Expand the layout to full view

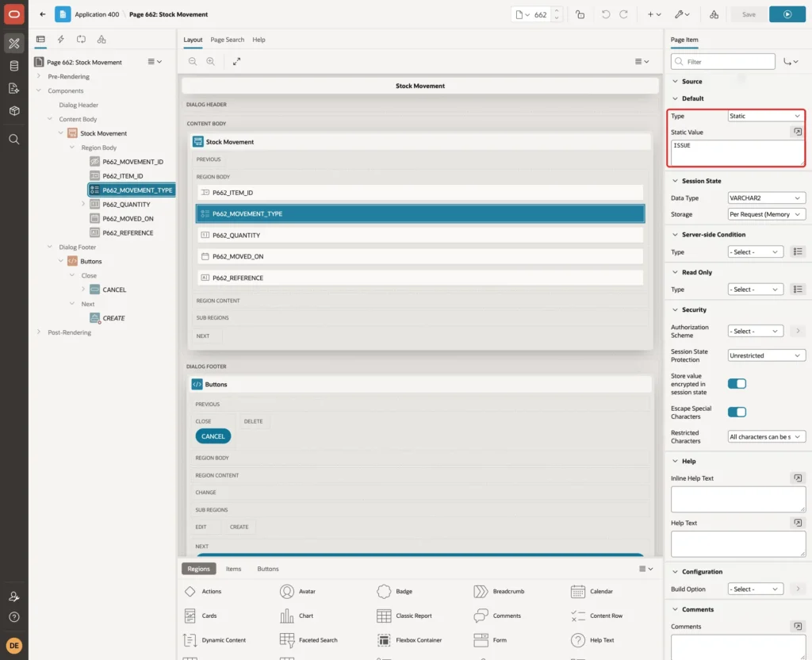click(236, 61)
